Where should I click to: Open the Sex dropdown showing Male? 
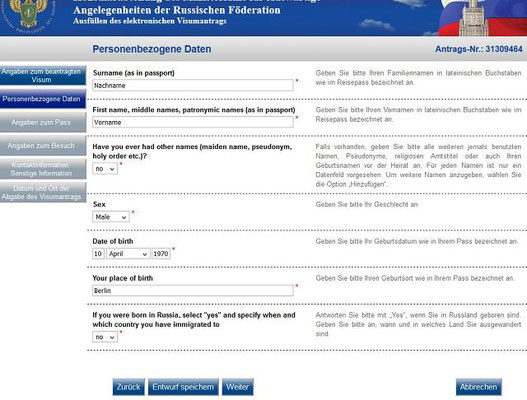[x=111, y=217]
